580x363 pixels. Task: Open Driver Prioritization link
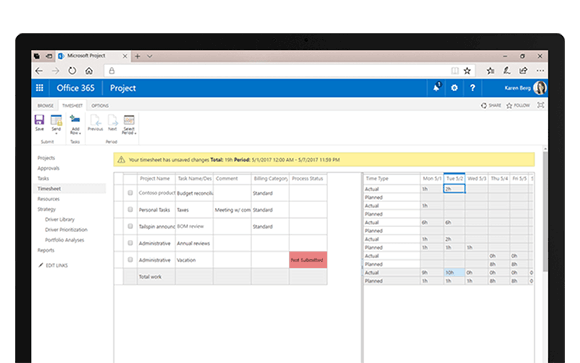[x=66, y=230]
